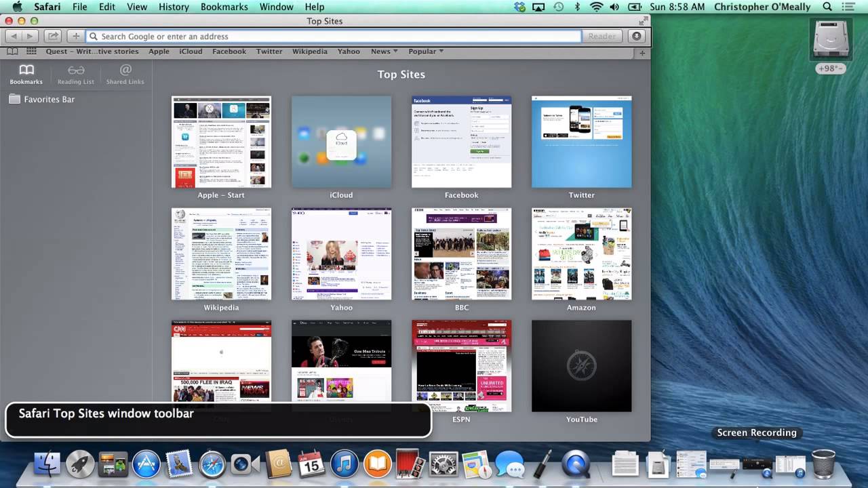
Task: Click the Reader button
Action: 602,36
